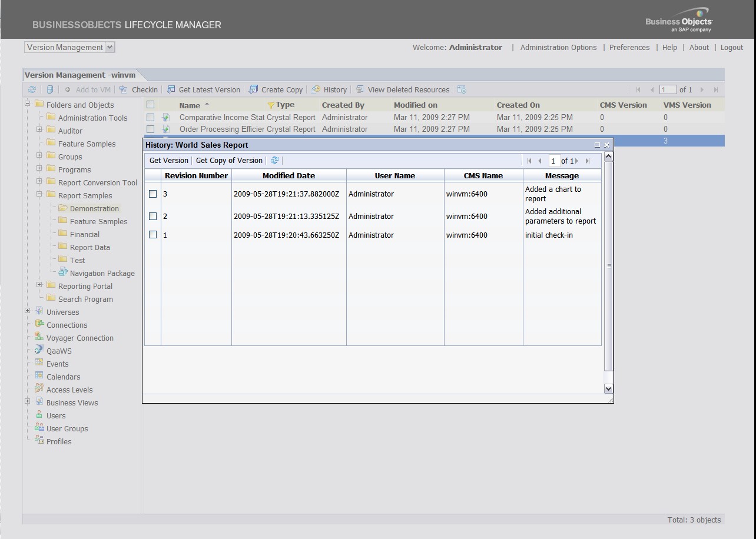756x539 pixels.
Task: Expand the Universes node
Action: [x=28, y=311]
